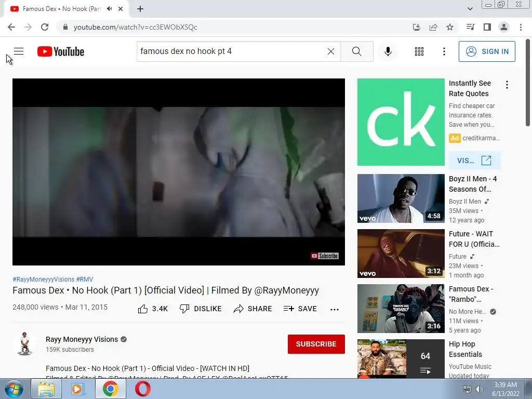Go forward in browser history

click(28, 27)
